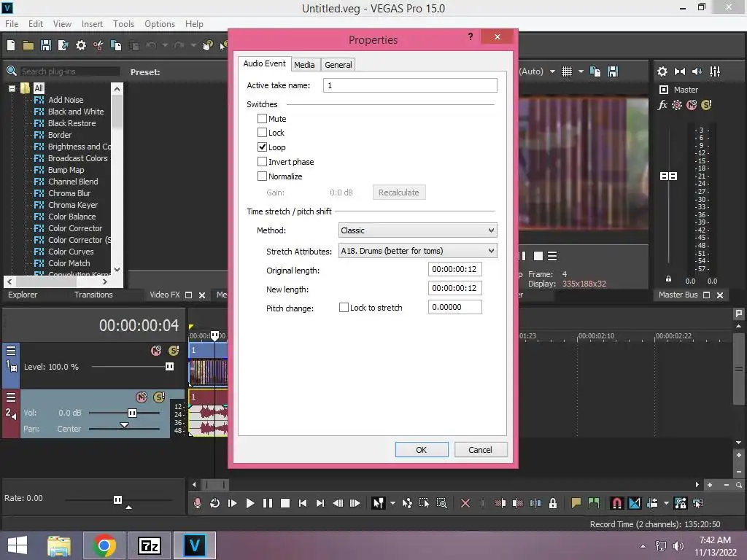Solo video track 1
Viewport: 747px width, 560px height.
click(x=174, y=351)
